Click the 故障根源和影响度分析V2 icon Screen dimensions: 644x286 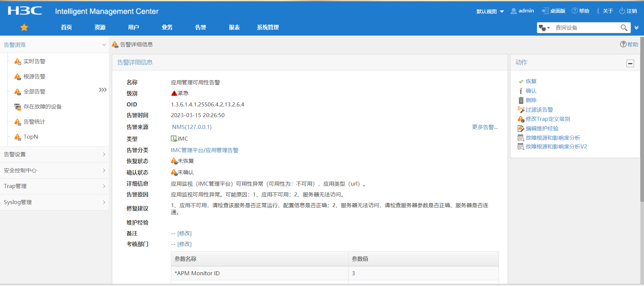point(521,147)
